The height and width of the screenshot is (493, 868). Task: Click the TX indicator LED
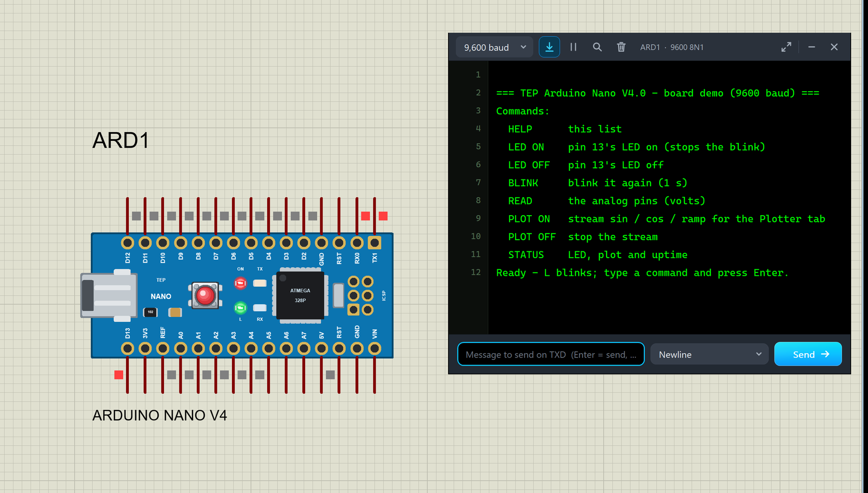pyautogui.click(x=260, y=283)
